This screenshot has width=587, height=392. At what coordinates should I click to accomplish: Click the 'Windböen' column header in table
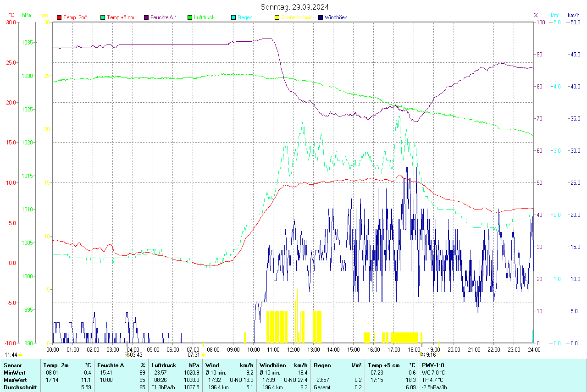[272, 365]
